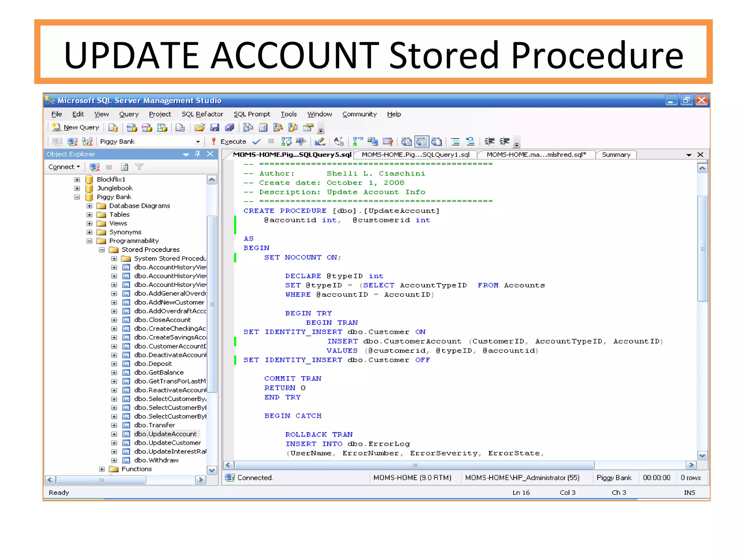Select Results to Grid option
Viewport: 747px width, 560px height.
point(421,141)
